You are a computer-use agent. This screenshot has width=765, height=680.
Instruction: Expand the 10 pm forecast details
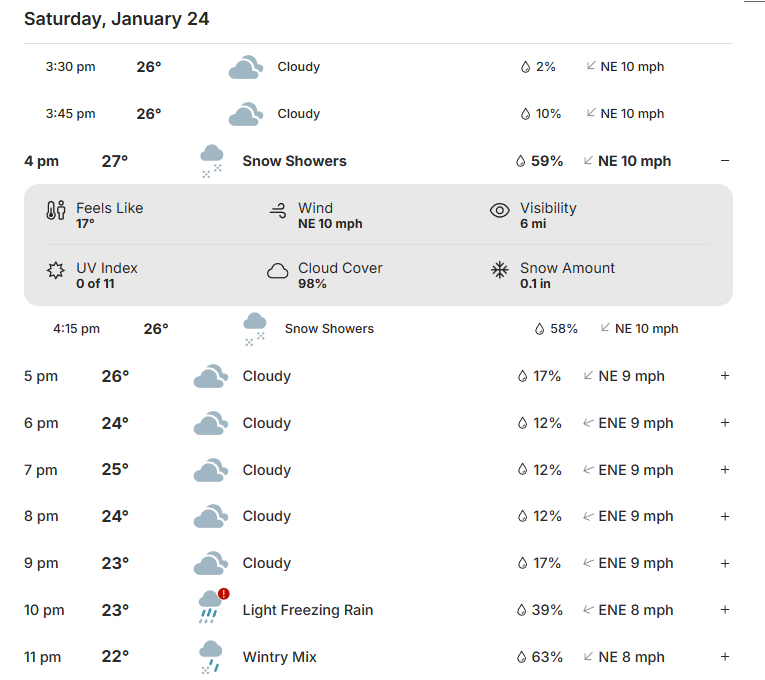(725, 610)
